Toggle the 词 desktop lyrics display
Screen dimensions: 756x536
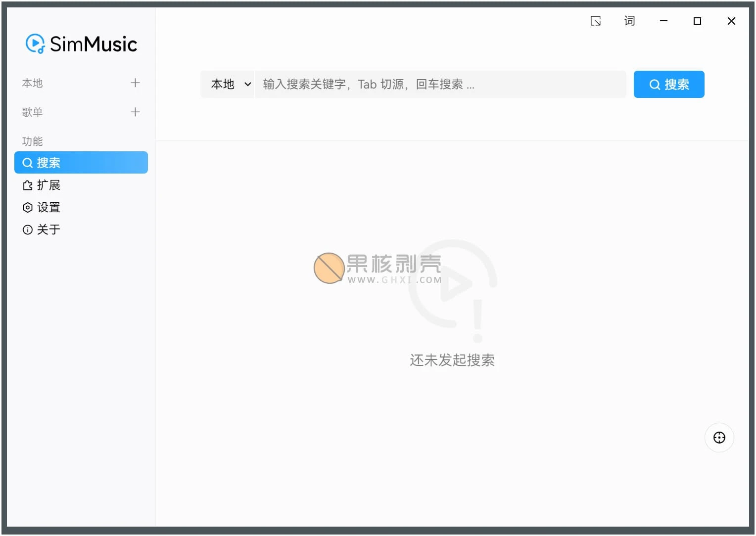click(629, 21)
